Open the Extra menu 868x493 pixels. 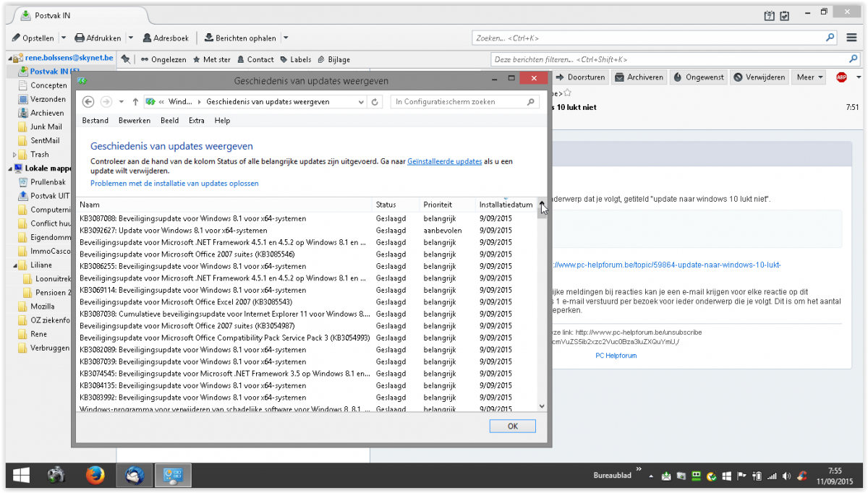(x=197, y=121)
